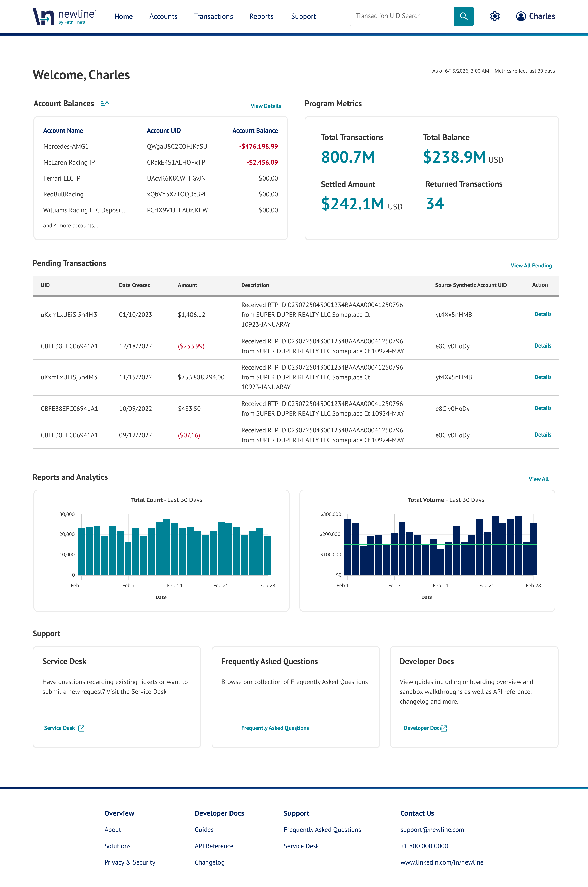The width and height of the screenshot is (588, 887).
Task: Click View Details for Account Balances
Action: tap(265, 106)
